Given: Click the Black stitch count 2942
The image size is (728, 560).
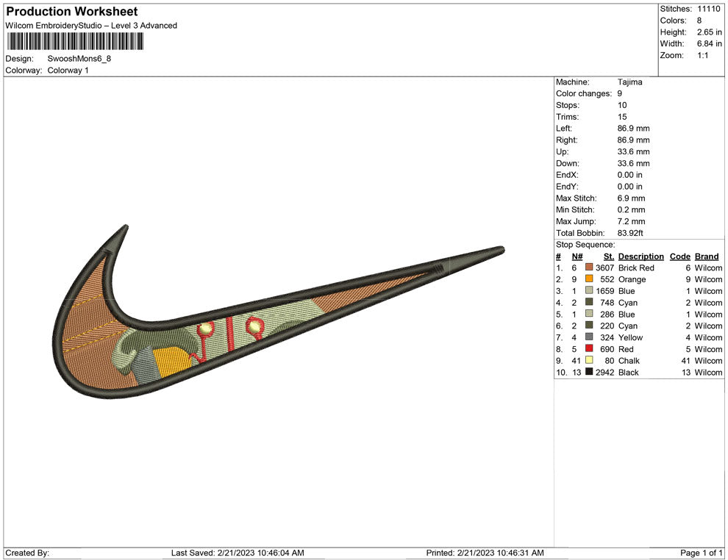Looking at the screenshot, I should coord(605,372).
